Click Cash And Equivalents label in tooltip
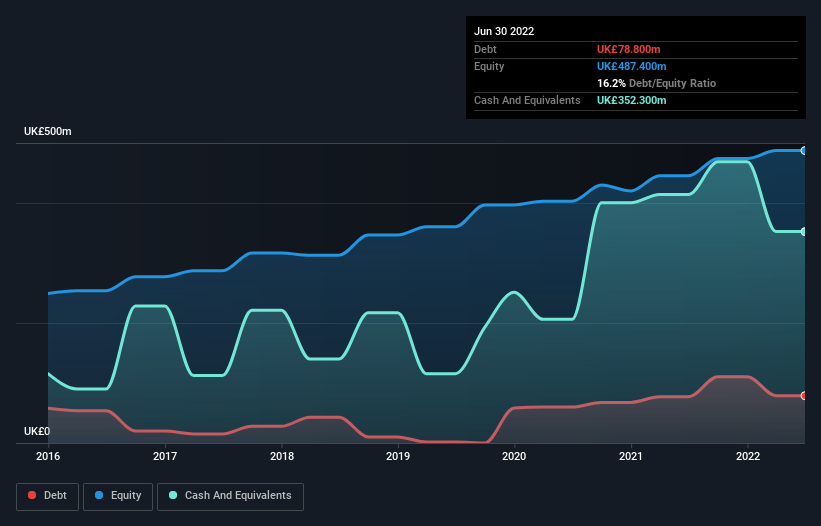 point(527,100)
